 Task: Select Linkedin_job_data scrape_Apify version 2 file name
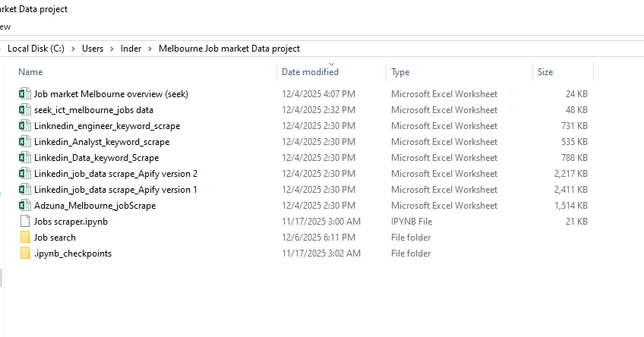pos(115,174)
